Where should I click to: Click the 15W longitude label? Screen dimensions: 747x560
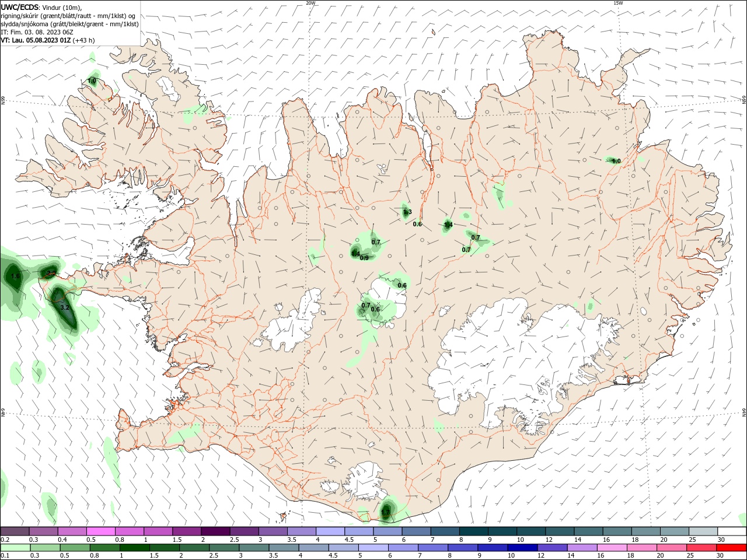pos(618,3)
